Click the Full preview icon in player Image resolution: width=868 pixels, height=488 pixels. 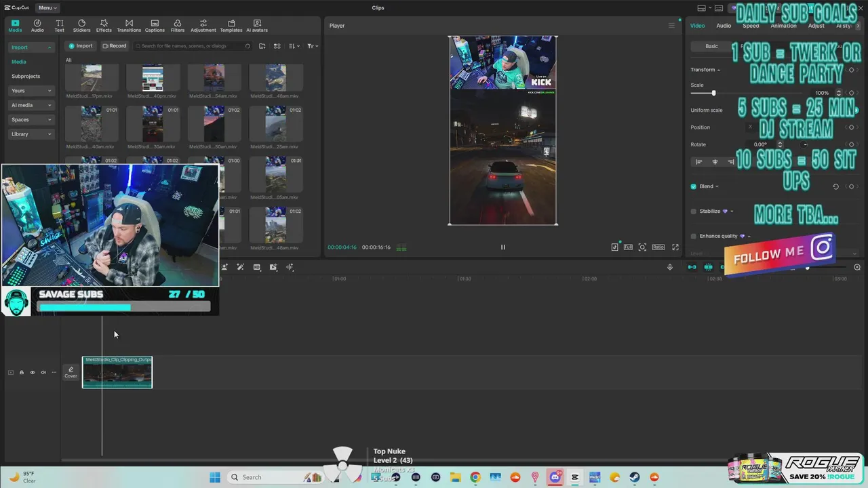click(628, 247)
